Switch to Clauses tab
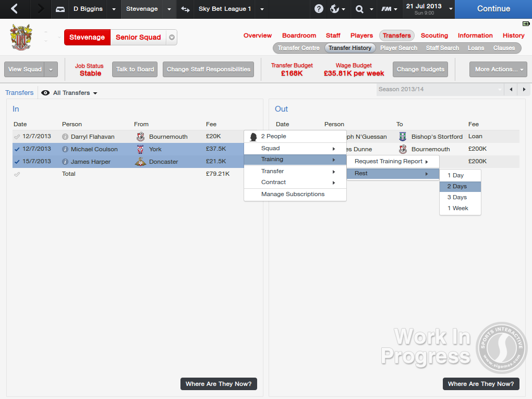 tap(504, 48)
